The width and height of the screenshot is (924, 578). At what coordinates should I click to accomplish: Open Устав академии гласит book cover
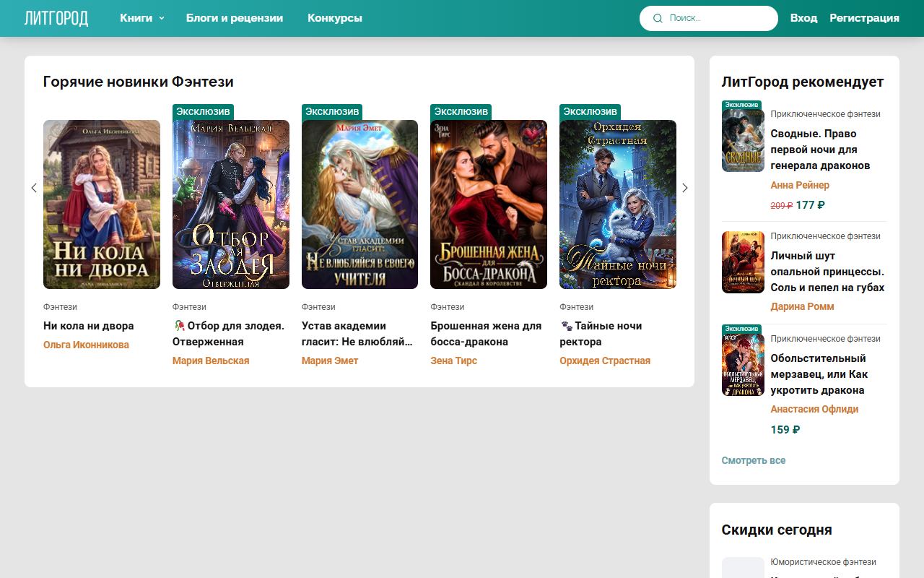pyautogui.click(x=359, y=204)
